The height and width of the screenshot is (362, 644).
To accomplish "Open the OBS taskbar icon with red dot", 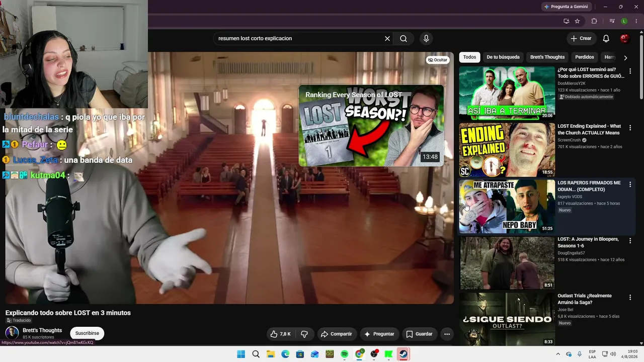I will coord(374,354).
